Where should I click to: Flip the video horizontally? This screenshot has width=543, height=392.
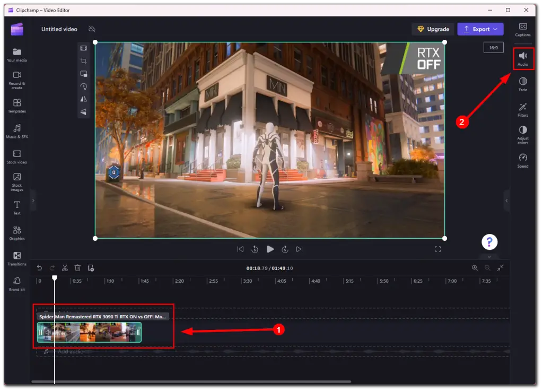83,99
